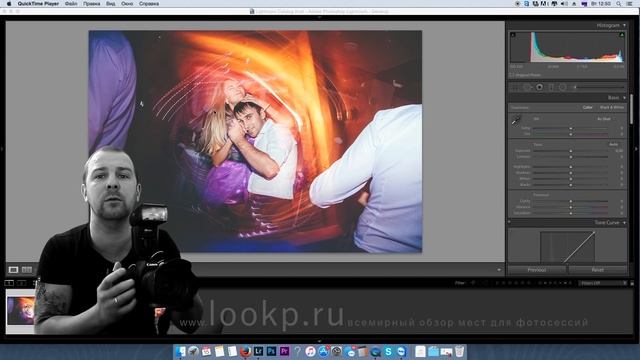Open Photoshop from the Dock
This screenshot has width=640, height=360.
tap(271, 351)
